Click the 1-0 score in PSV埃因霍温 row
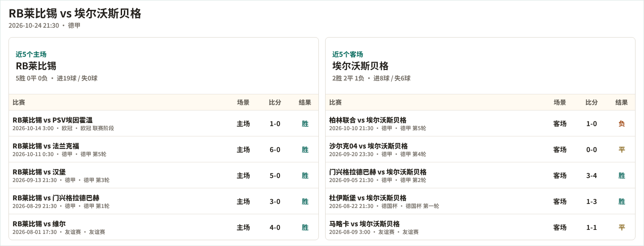The width and height of the screenshot is (644, 246). click(275, 123)
